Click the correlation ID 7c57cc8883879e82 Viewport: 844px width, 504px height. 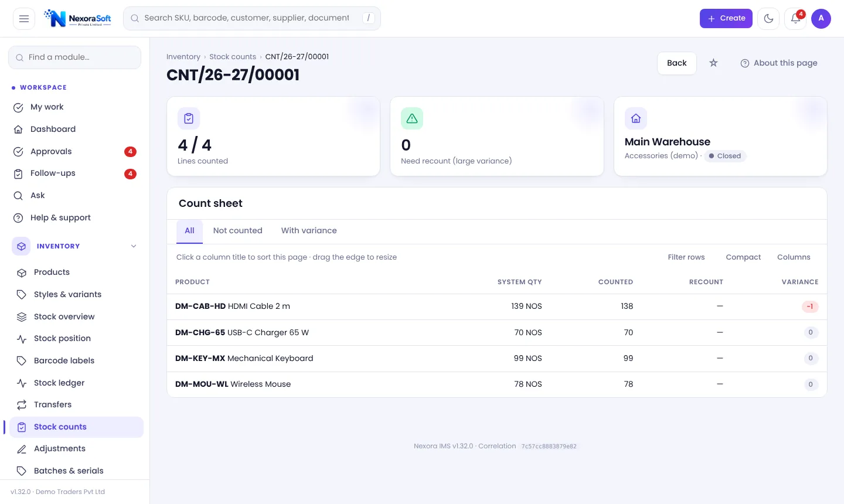pyautogui.click(x=549, y=447)
